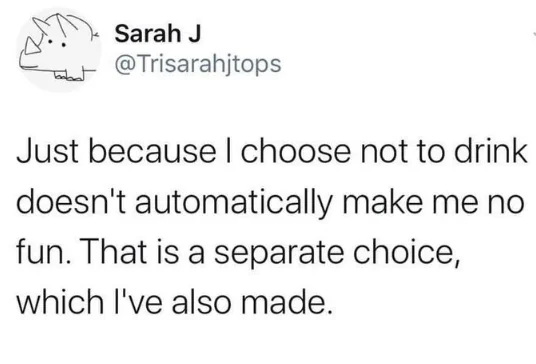Click the word "choice," in the tweet
536x364 pixels.
pos(406,252)
